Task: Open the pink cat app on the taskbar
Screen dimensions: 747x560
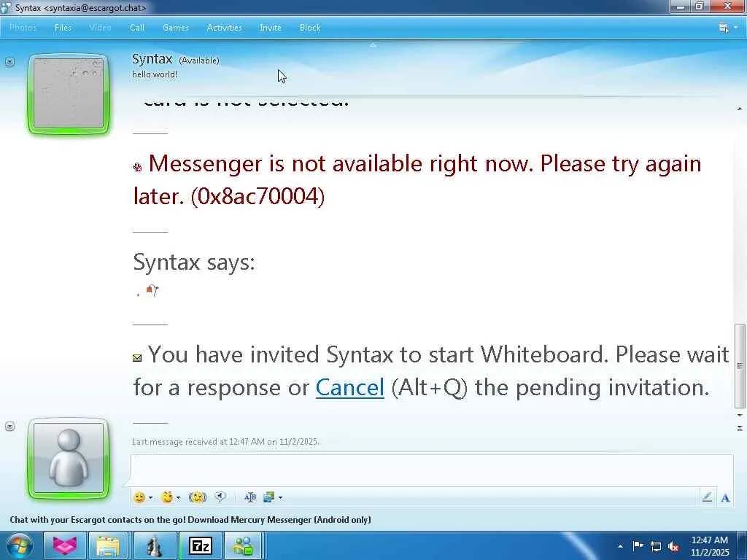Action: pyautogui.click(x=65, y=545)
